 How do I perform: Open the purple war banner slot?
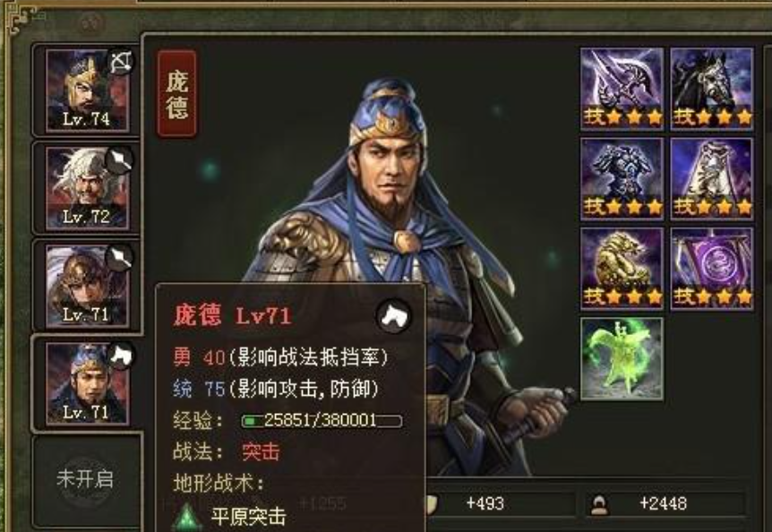click(712, 269)
